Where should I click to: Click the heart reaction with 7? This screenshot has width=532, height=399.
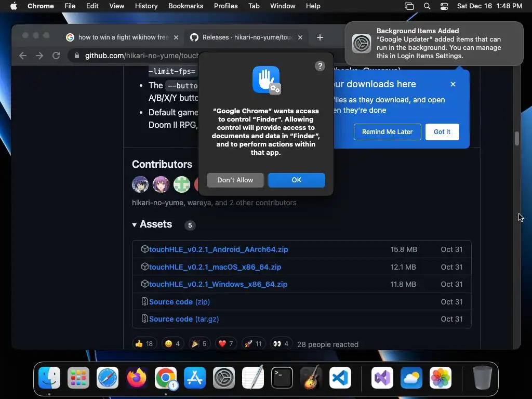click(226, 344)
